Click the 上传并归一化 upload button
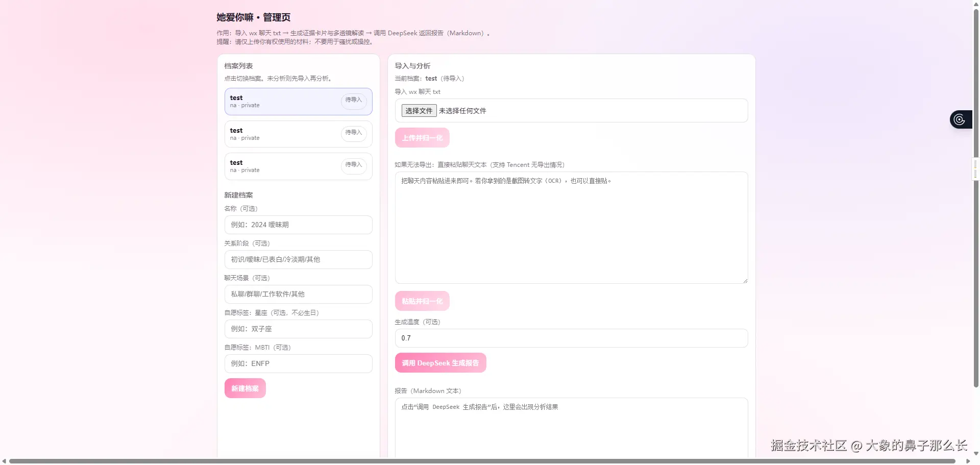980x465 pixels. 422,137
